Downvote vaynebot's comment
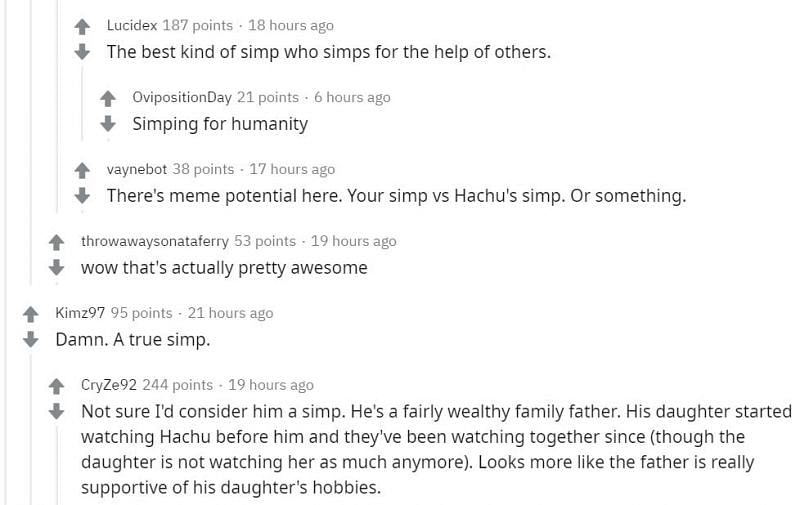The image size is (800, 505). click(84, 195)
